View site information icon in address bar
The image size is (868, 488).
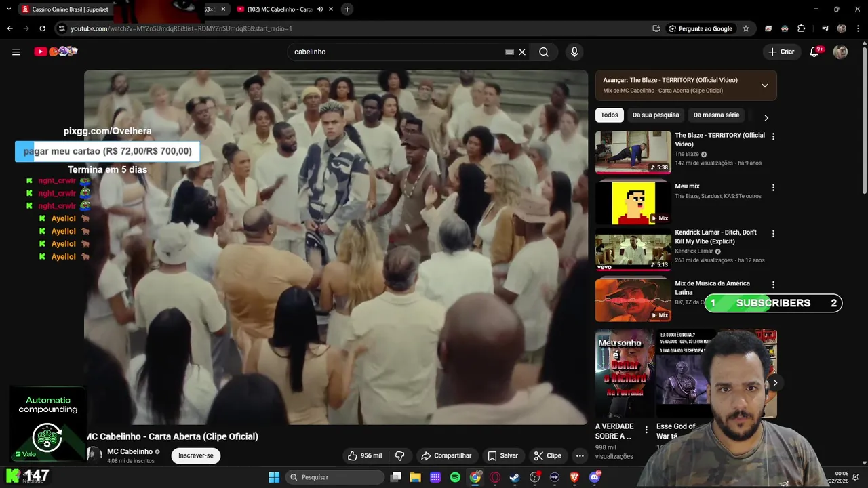click(62, 28)
